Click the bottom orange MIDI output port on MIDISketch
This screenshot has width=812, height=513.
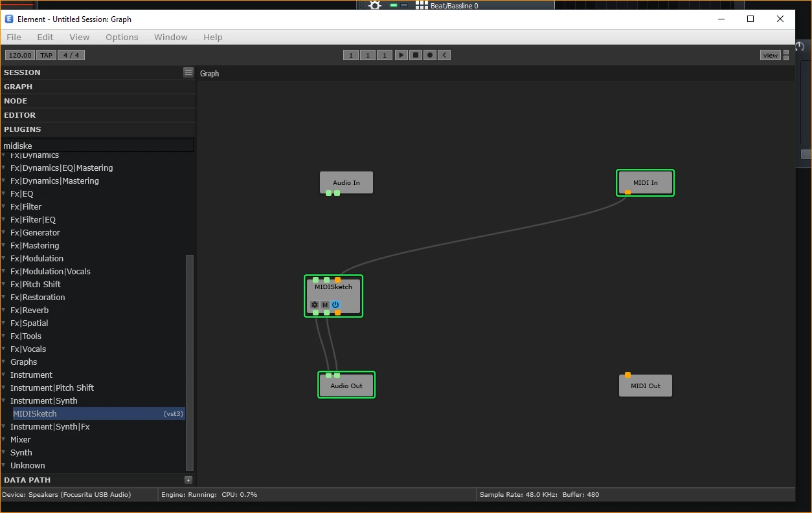[337, 312]
